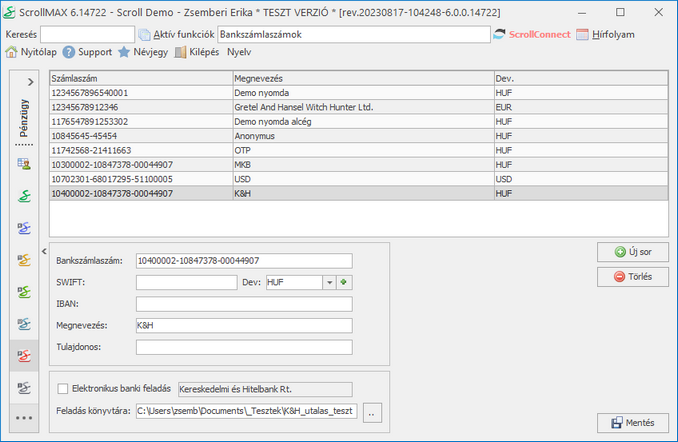The height and width of the screenshot is (442, 678).
Task: Click the Új sor button
Action: [633, 252]
